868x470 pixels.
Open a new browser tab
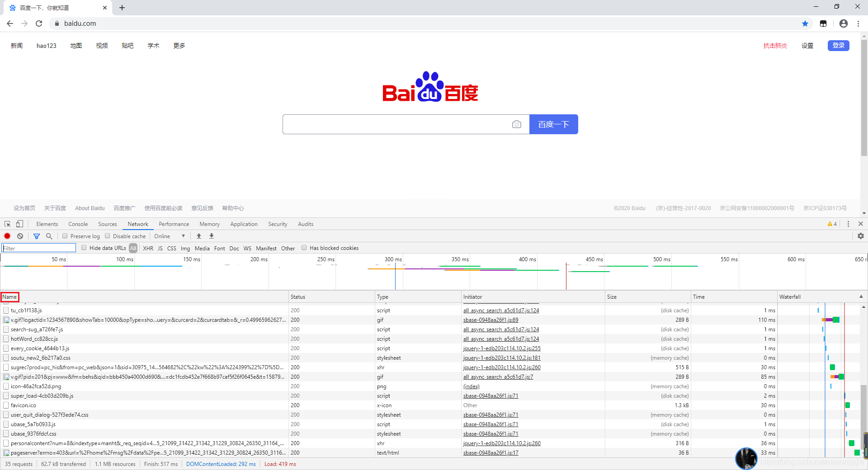tap(122, 8)
